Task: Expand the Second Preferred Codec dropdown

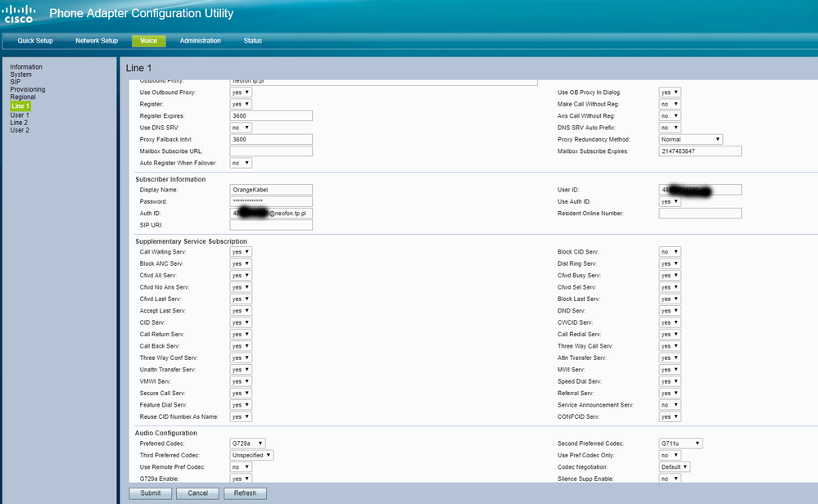Action: pos(680,443)
